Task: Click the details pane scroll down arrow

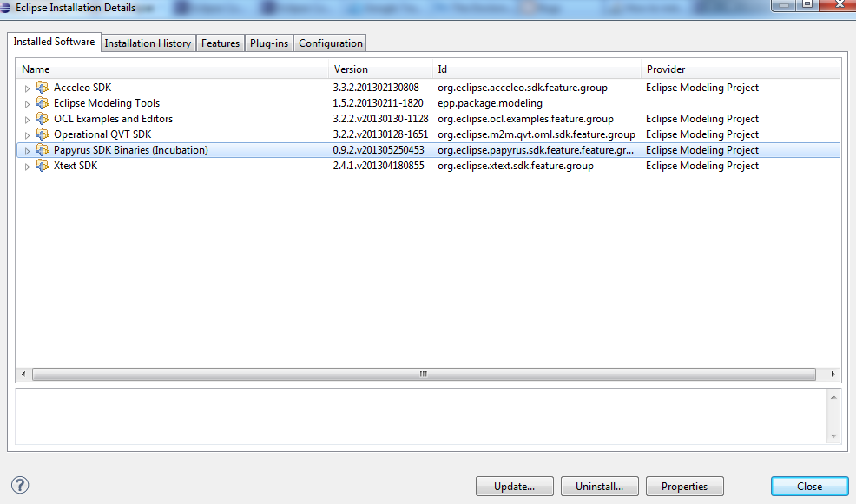Action: coord(833,435)
